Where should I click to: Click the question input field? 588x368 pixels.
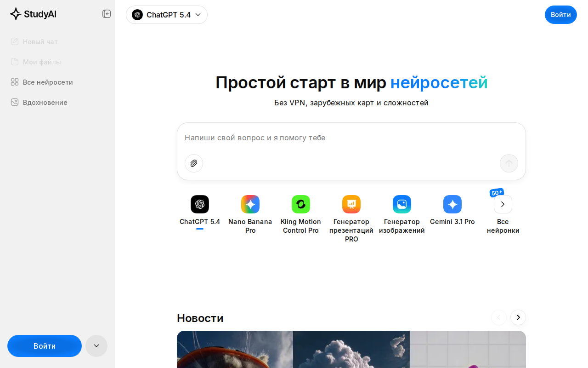(351, 138)
